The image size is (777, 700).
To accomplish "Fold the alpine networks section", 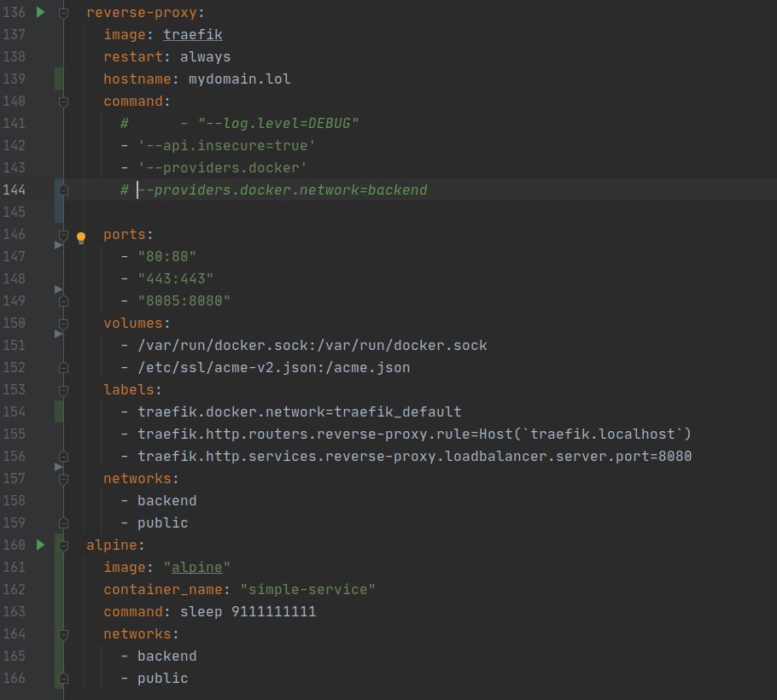I will tap(63, 634).
